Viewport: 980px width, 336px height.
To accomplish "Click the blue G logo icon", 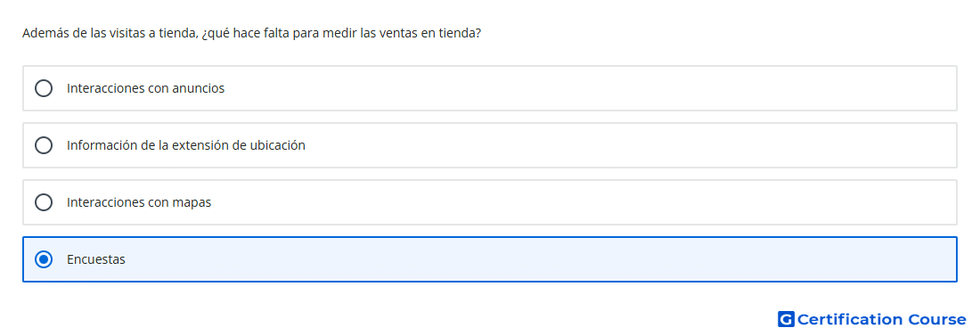I will (x=786, y=319).
